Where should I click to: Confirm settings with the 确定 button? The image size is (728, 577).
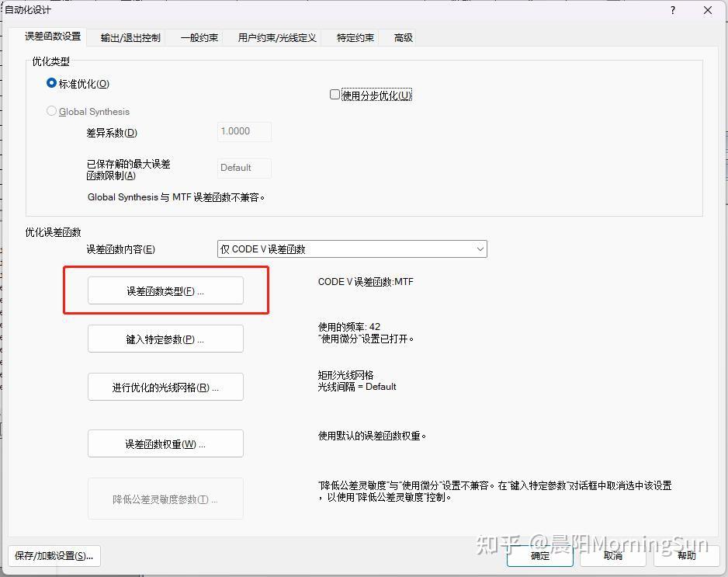(539, 556)
